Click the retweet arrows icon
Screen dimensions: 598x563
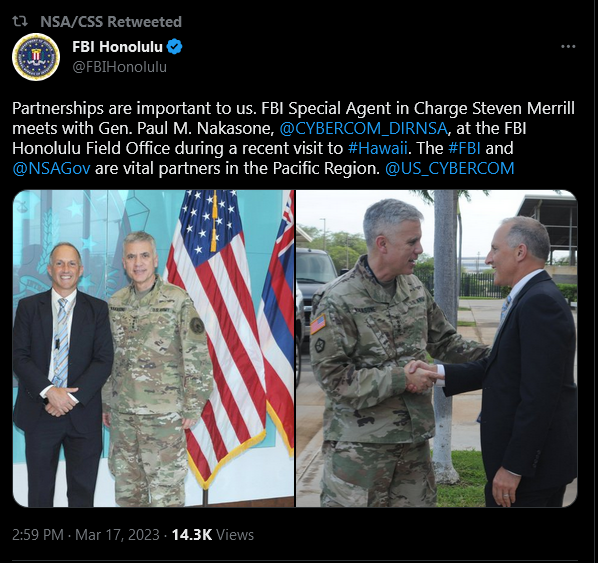(x=20, y=21)
